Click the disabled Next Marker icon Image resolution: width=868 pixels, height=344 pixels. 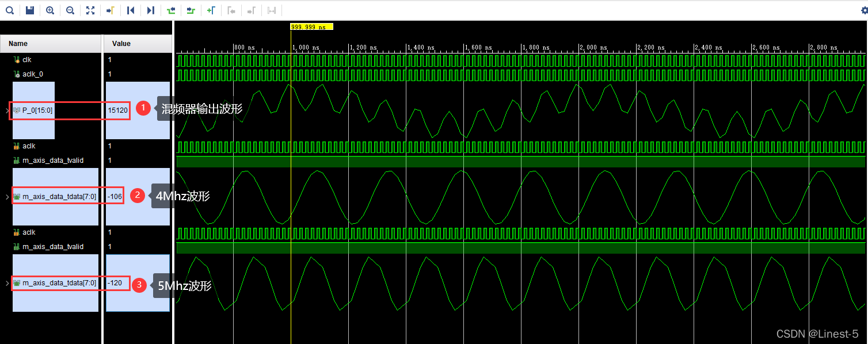pyautogui.click(x=252, y=10)
